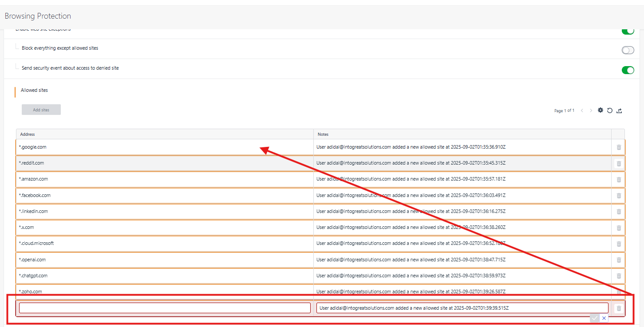644x327 pixels.
Task: Export the allowed sites list
Action: pos(620,110)
